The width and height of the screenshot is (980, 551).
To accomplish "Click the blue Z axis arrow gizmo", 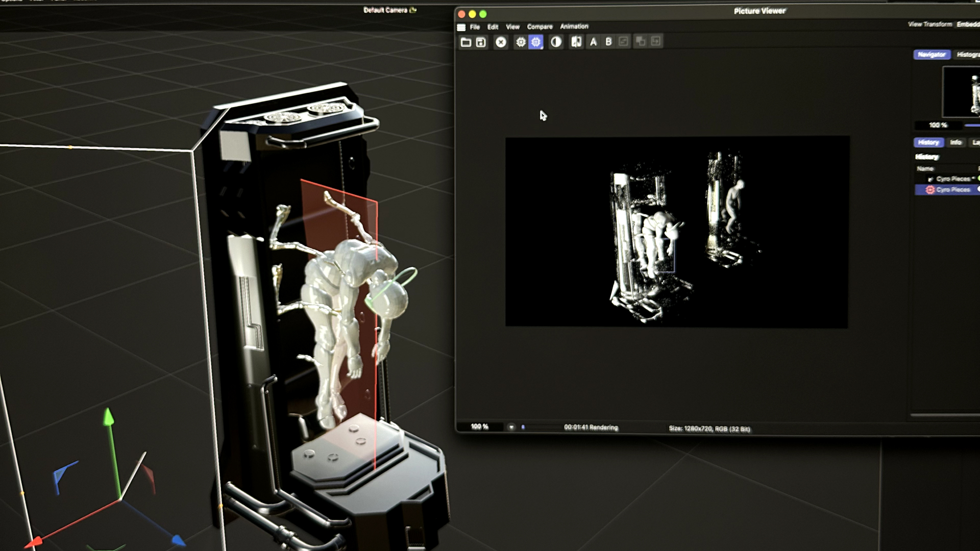I will coord(178,540).
